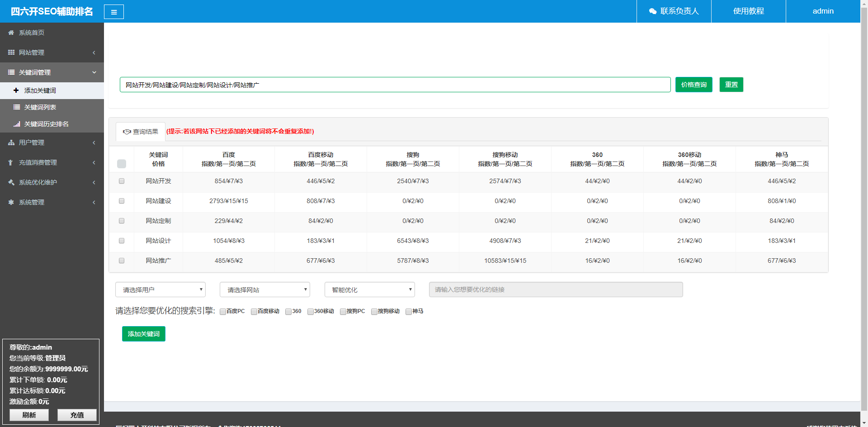The width and height of the screenshot is (868, 427).
Task: Enable the 搜狗PC search engine checkbox
Action: pyautogui.click(x=343, y=312)
